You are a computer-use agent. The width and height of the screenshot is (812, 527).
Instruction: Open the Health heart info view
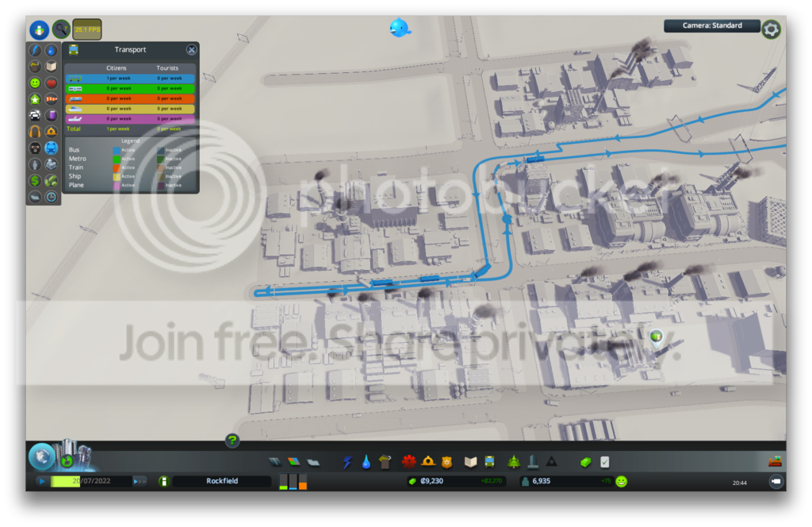click(52, 83)
